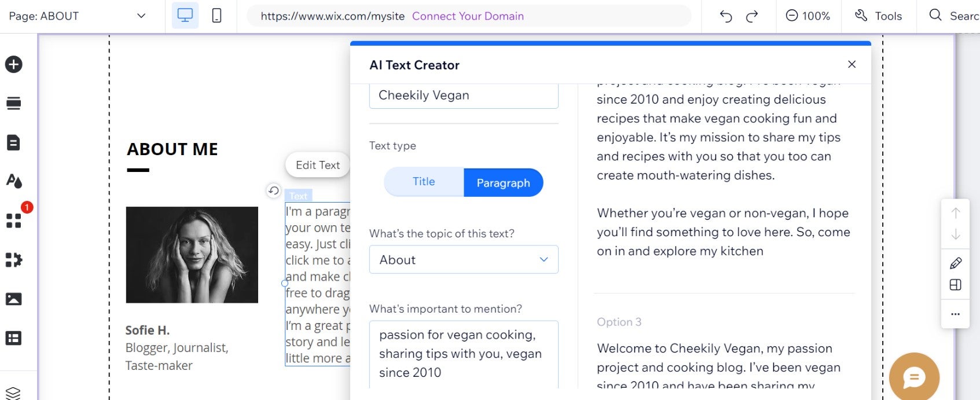The height and width of the screenshot is (400, 980).
Task: Select the Paragraph text type
Action: pos(503,183)
